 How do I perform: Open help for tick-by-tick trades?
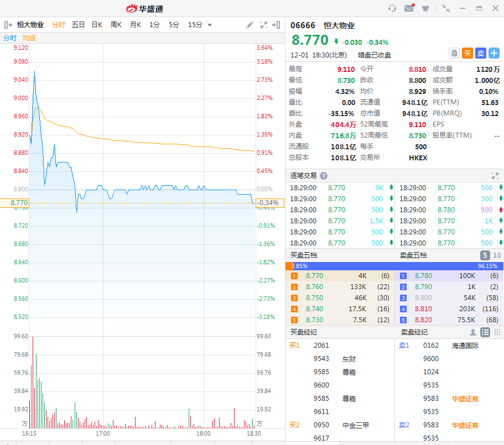pos(324,176)
